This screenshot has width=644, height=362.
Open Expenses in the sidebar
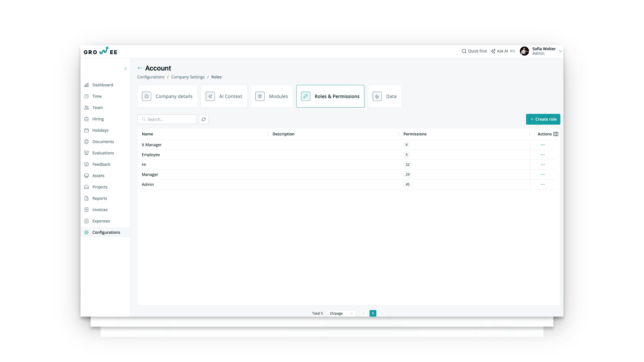coord(101,221)
